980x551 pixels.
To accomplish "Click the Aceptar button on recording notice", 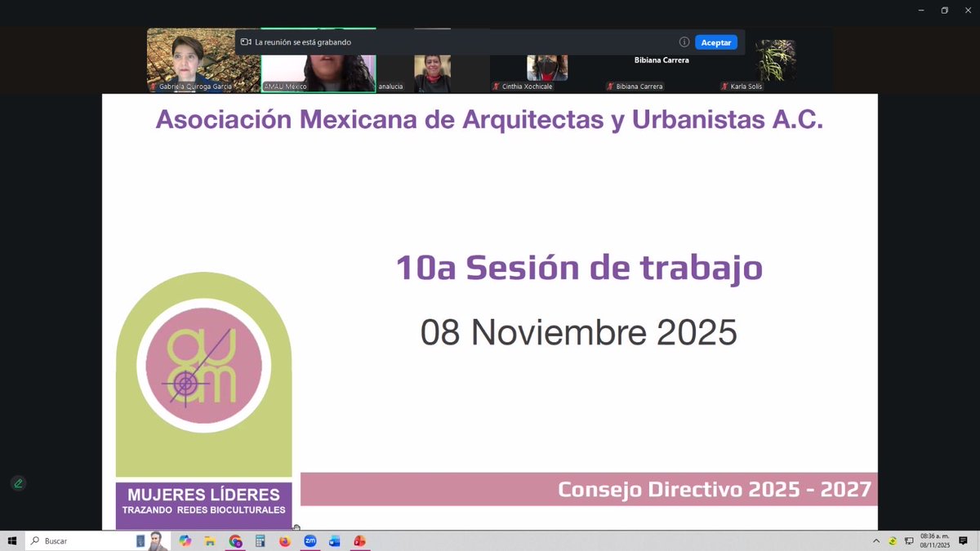I will pyautogui.click(x=716, y=42).
